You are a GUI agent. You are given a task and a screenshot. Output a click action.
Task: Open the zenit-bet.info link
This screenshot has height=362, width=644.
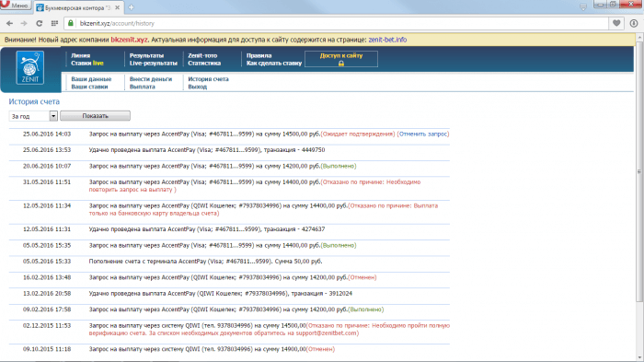click(x=387, y=40)
